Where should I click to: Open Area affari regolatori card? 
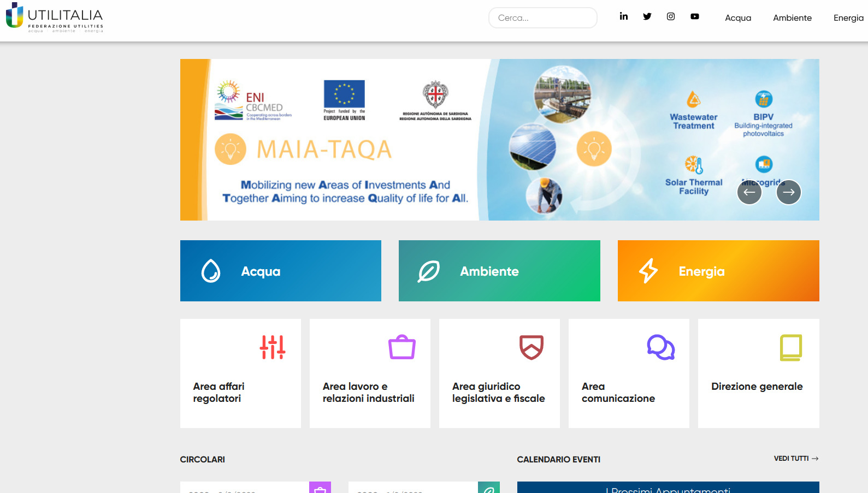point(240,373)
